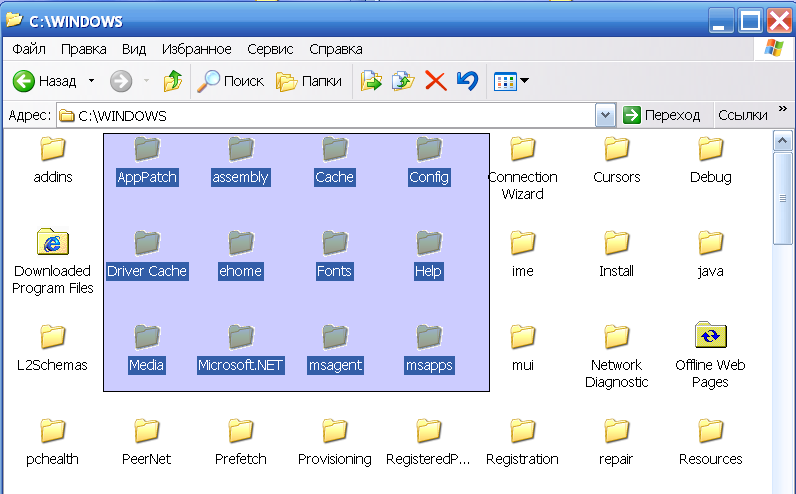Select the addins folder icon

53,149
